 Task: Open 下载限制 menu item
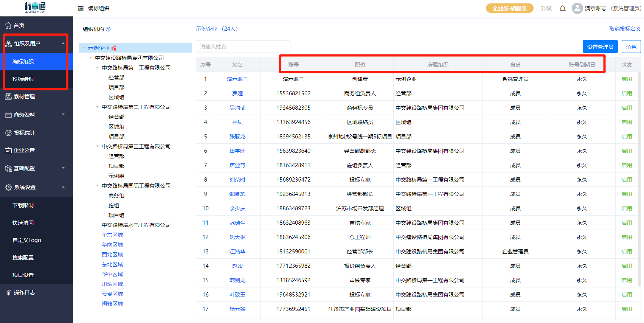click(x=36, y=205)
